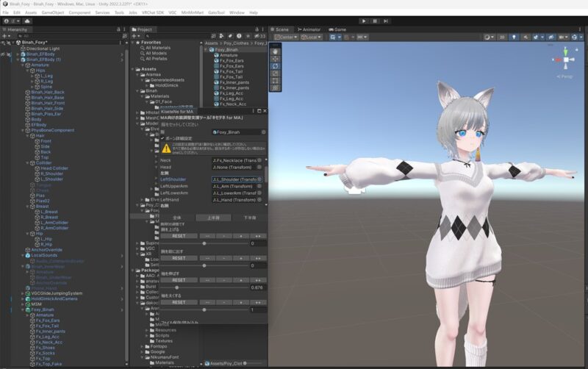
Task: Open the GameObject menu
Action: [52, 12]
